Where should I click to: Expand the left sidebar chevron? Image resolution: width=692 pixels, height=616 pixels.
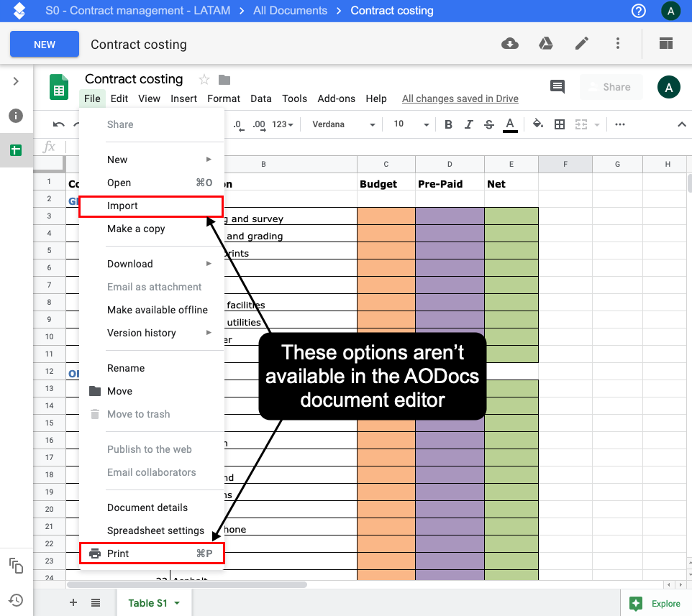[16, 81]
